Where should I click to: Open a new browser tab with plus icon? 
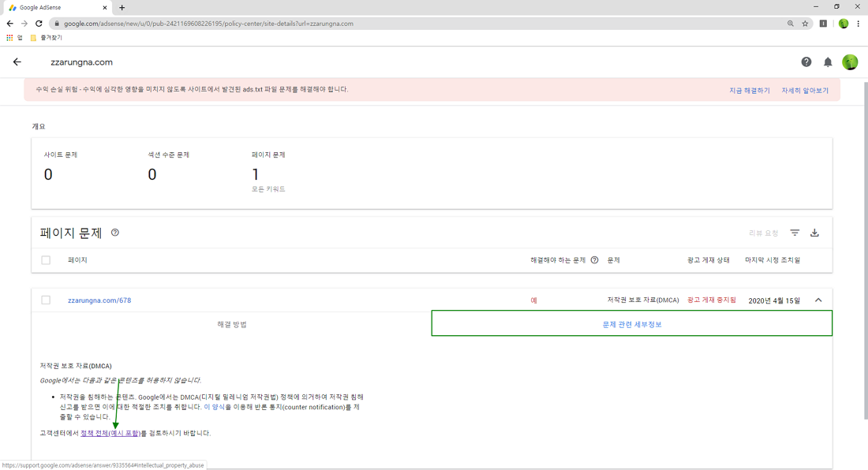[x=122, y=8]
